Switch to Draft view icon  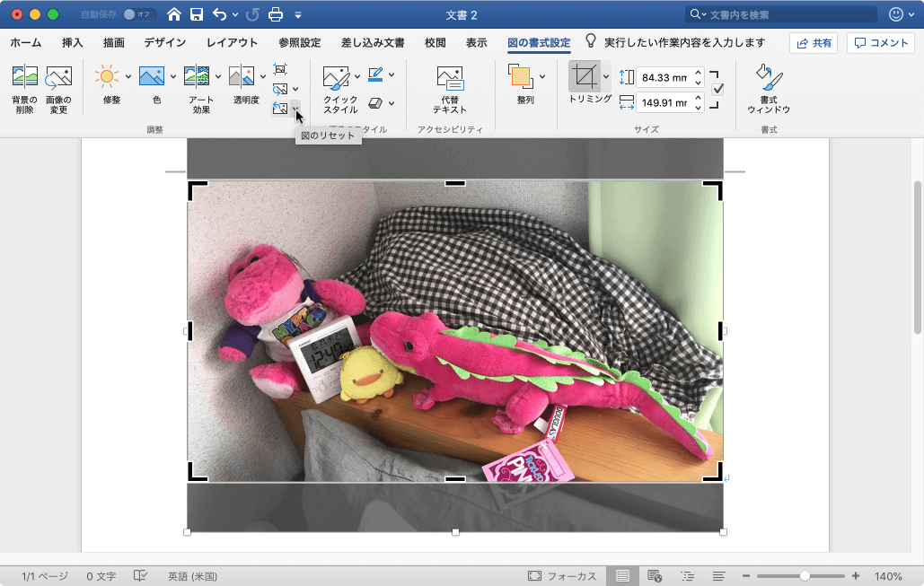tap(718, 576)
